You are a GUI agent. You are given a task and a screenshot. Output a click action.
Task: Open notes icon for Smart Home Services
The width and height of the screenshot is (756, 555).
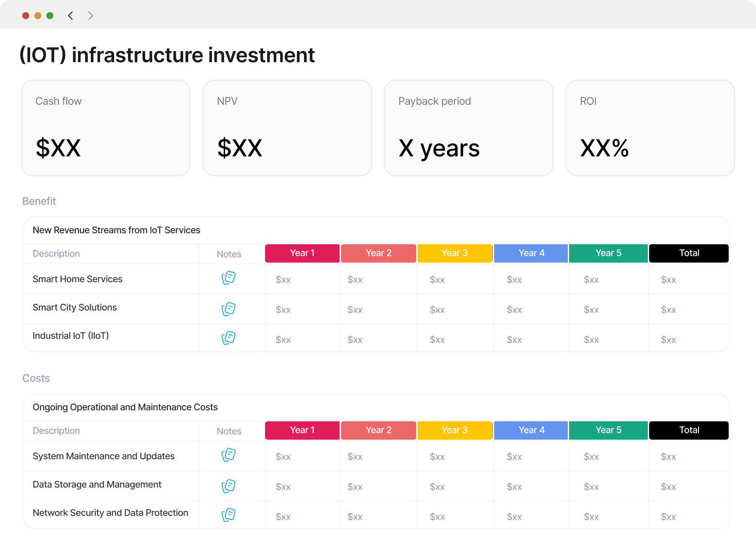(229, 278)
